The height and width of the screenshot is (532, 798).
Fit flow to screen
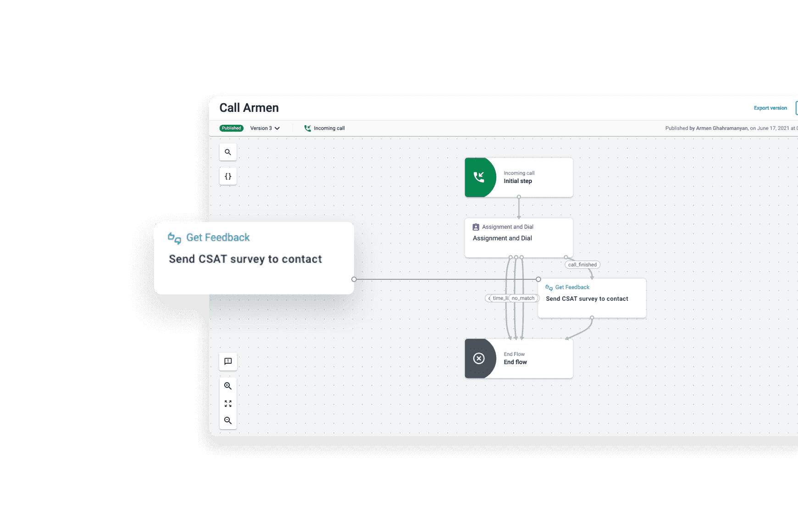click(x=228, y=404)
